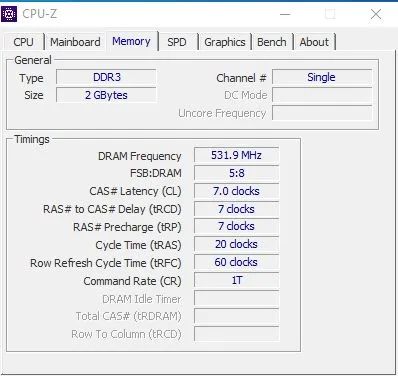
Task: Click the Timings group heading
Action: (32, 139)
